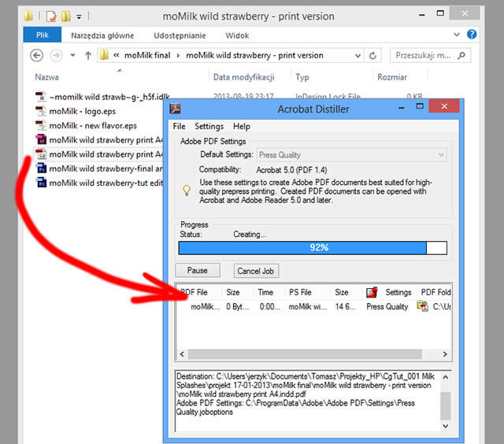Viewport: 504px width, 444px height.
Task: Sort files by Typ column
Action: pyautogui.click(x=302, y=77)
